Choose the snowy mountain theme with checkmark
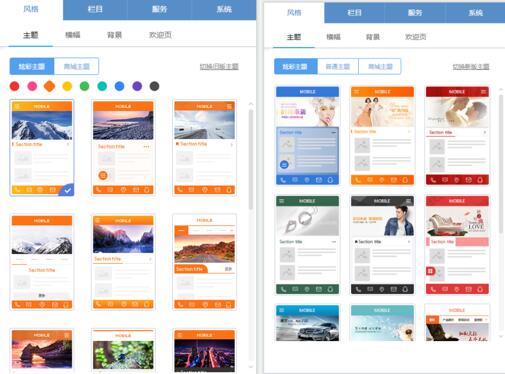505x374 pixels. point(42,148)
